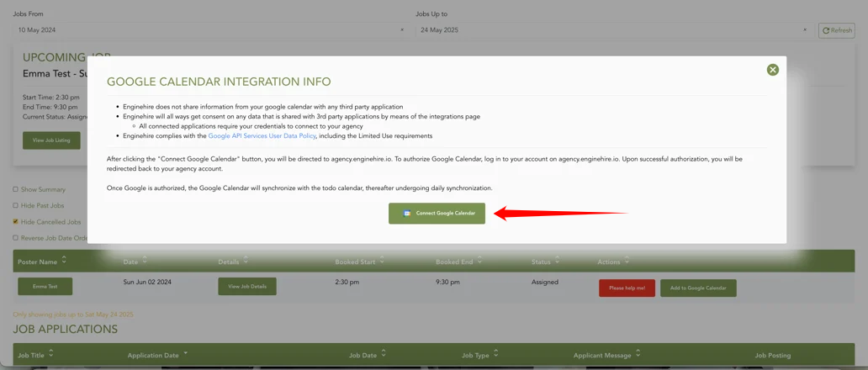Click Add to Google Calendar button

coord(698,288)
